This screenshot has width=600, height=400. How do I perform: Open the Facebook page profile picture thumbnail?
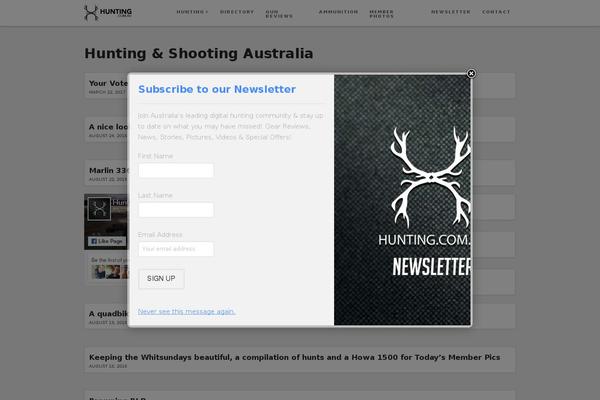[99, 209]
